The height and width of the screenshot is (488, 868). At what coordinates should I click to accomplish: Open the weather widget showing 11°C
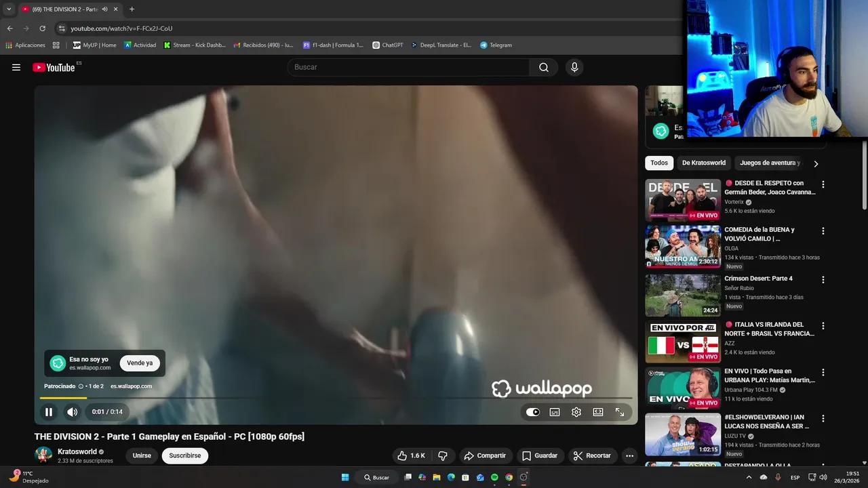[x=28, y=477]
